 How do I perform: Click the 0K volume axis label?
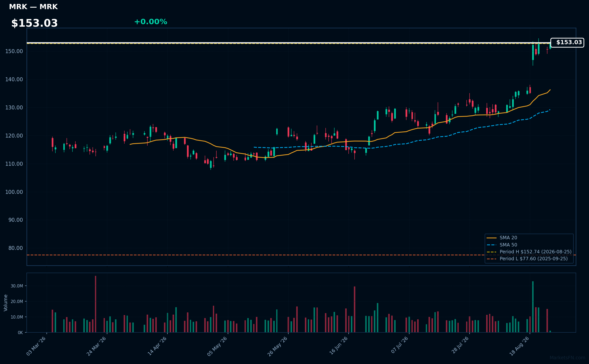(20, 333)
